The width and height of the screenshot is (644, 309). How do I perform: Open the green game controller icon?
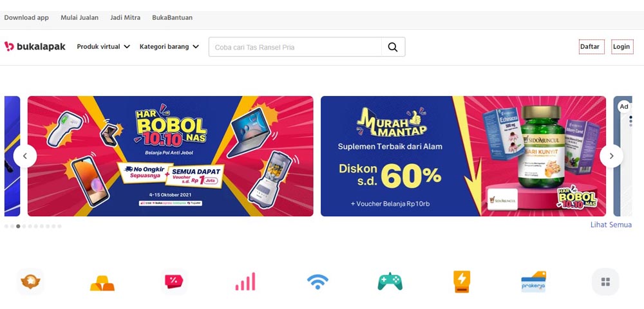(390, 282)
